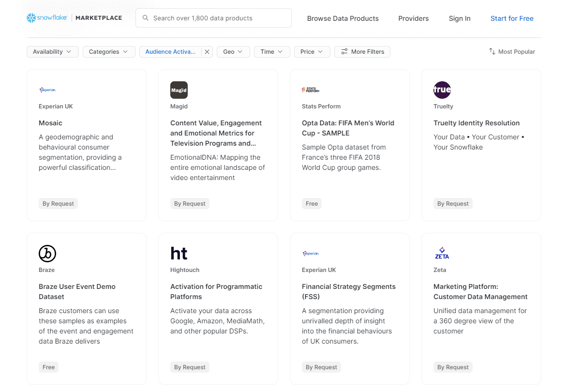The image size is (567, 392).
Task: Toggle the Free filter on Opta Data card
Action: click(x=312, y=203)
